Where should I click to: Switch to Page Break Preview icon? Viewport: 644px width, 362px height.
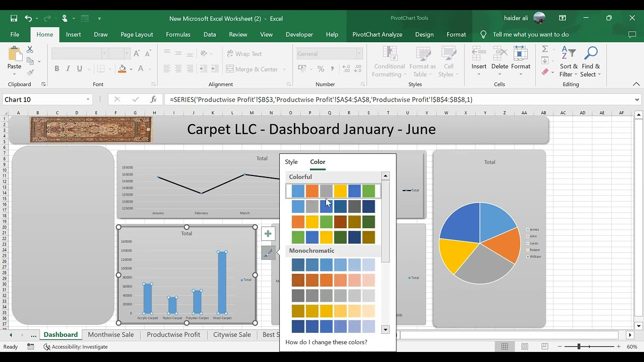(x=545, y=347)
